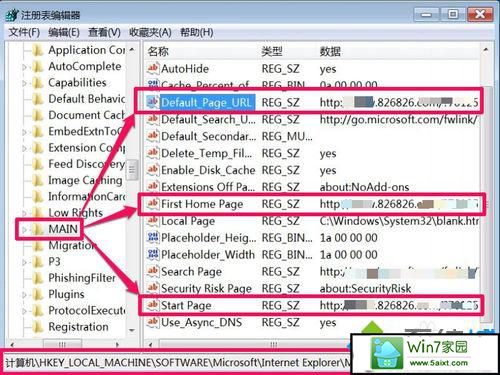Viewport: 500px width, 375px height.
Task: Click the values pane scroll left arrow
Action: [x=150, y=344]
